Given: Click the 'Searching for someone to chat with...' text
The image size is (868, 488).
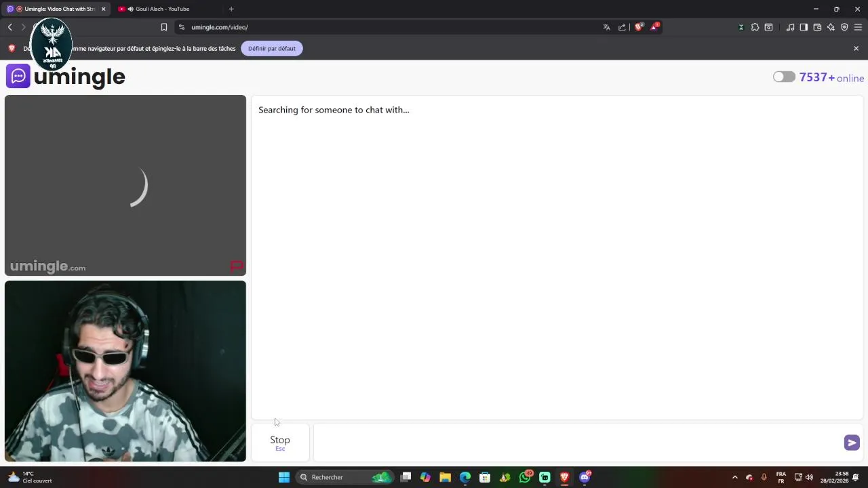Looking at the screenshot, I should [334, 110].
